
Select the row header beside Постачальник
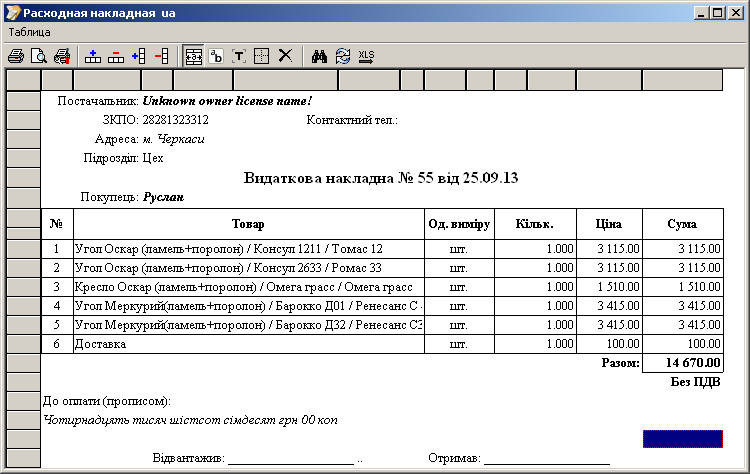tap(23, 101)
